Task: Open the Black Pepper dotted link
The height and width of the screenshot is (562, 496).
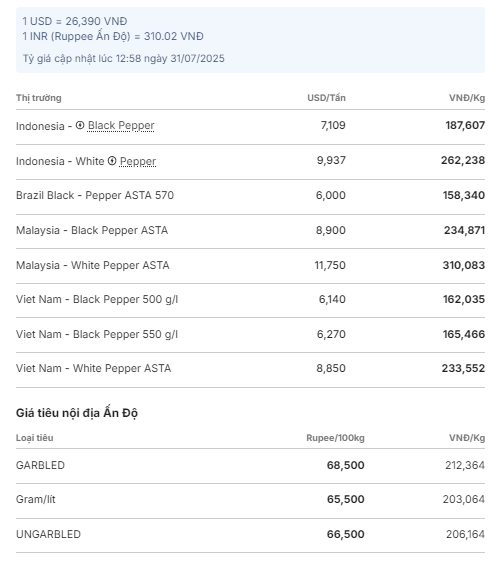Action: 121,125
